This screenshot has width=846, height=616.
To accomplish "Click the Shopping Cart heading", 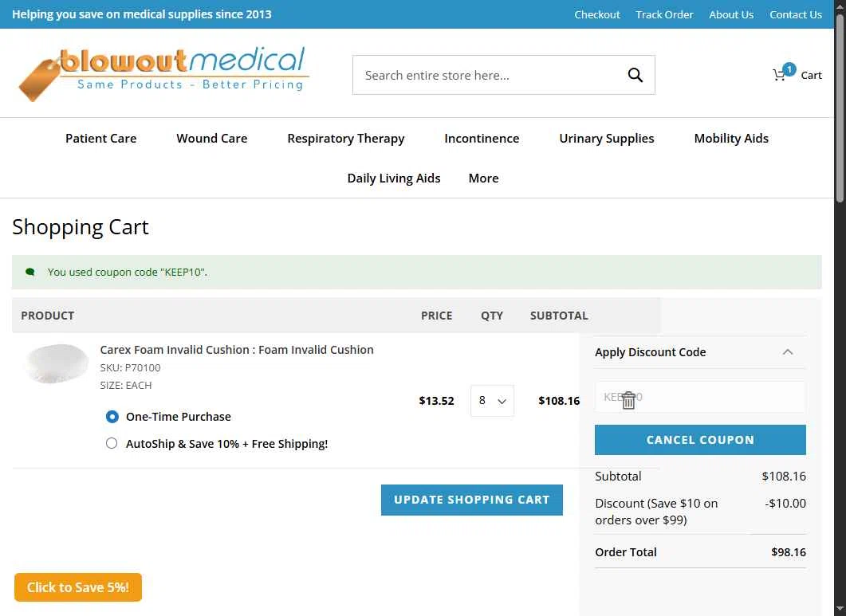I will (81, 227).
